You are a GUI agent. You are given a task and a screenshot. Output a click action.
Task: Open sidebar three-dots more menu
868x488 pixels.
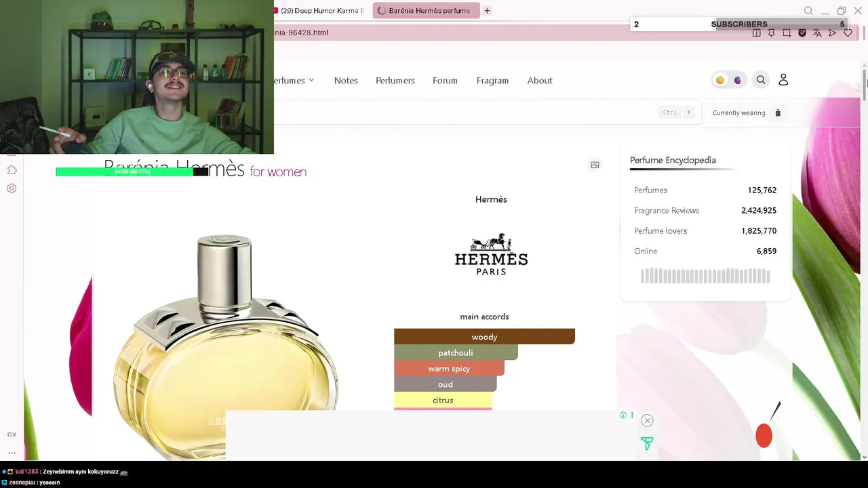point(12,452)
